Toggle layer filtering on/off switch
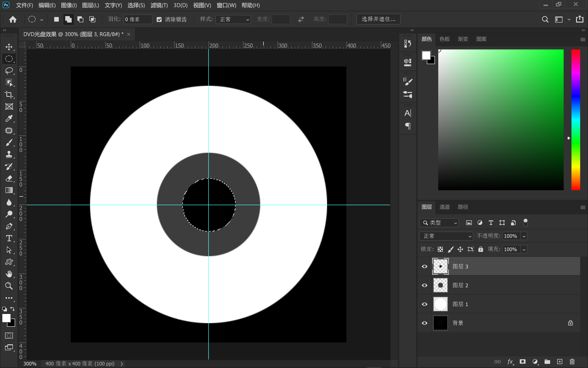 point(525,223)
